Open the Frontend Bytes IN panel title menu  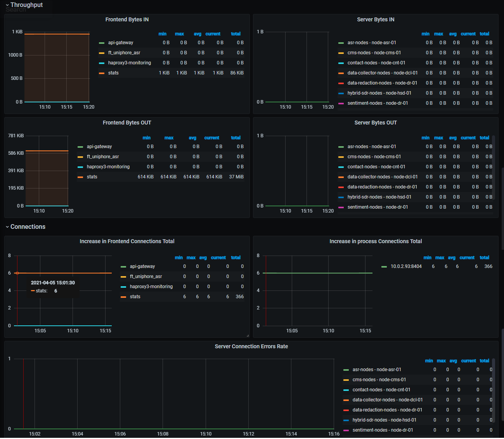[127, 19]
